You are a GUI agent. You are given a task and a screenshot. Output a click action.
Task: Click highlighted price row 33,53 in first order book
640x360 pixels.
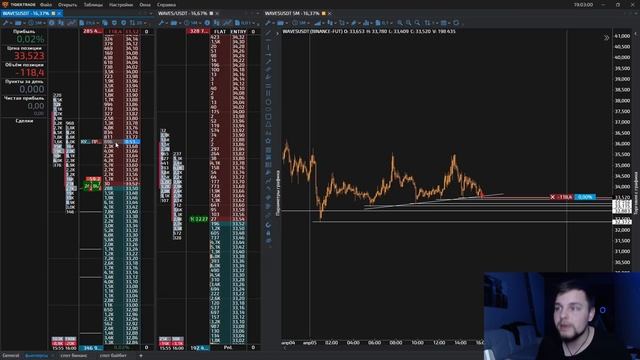point(132,142)
